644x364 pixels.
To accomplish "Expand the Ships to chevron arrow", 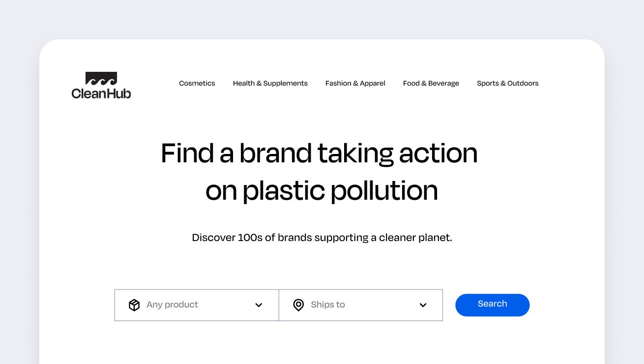I will (x=423, y=305).
